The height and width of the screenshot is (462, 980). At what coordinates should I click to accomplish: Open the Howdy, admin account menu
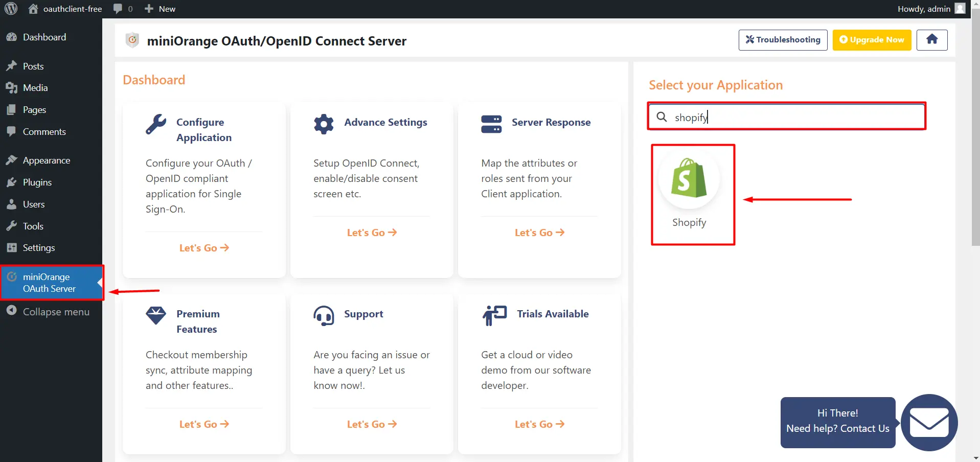pyautogui.click(x=931, y=9)
